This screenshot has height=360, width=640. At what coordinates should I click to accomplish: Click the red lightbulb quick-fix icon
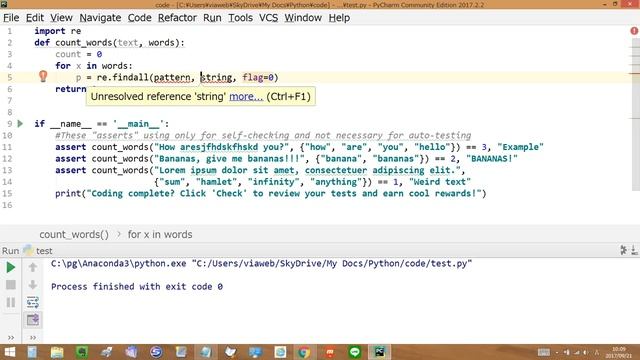(43, 76)
